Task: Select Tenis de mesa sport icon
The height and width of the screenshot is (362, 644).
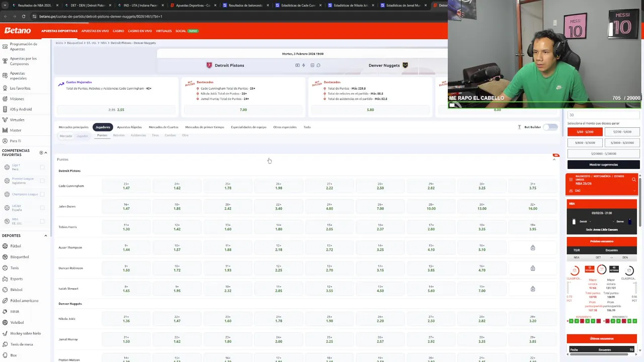Action: [x=5, y=344]
